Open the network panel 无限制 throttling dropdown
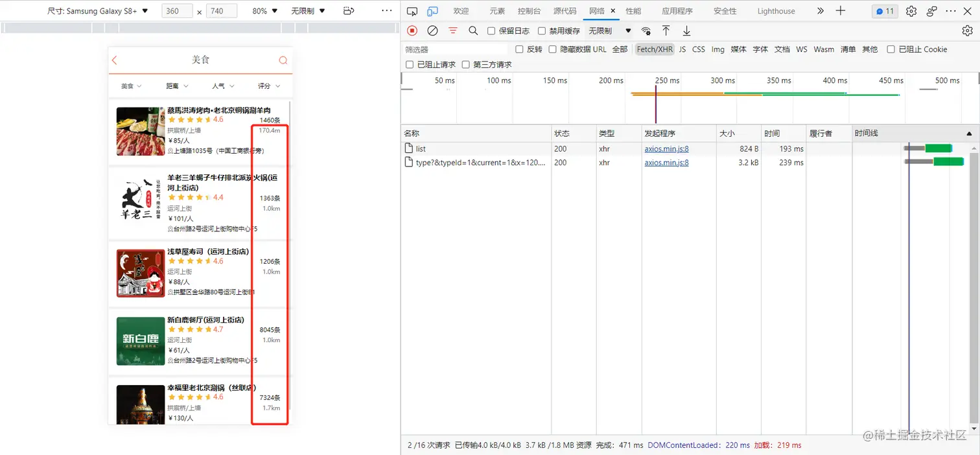Image resolution: width=980 pixels, height=455 pixels. (610, 31)
